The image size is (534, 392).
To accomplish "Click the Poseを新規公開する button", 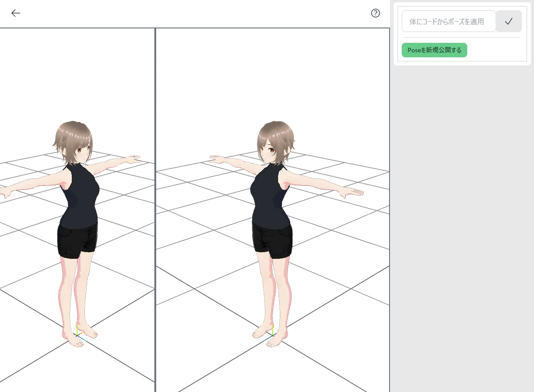I will (x=434, y=50).
